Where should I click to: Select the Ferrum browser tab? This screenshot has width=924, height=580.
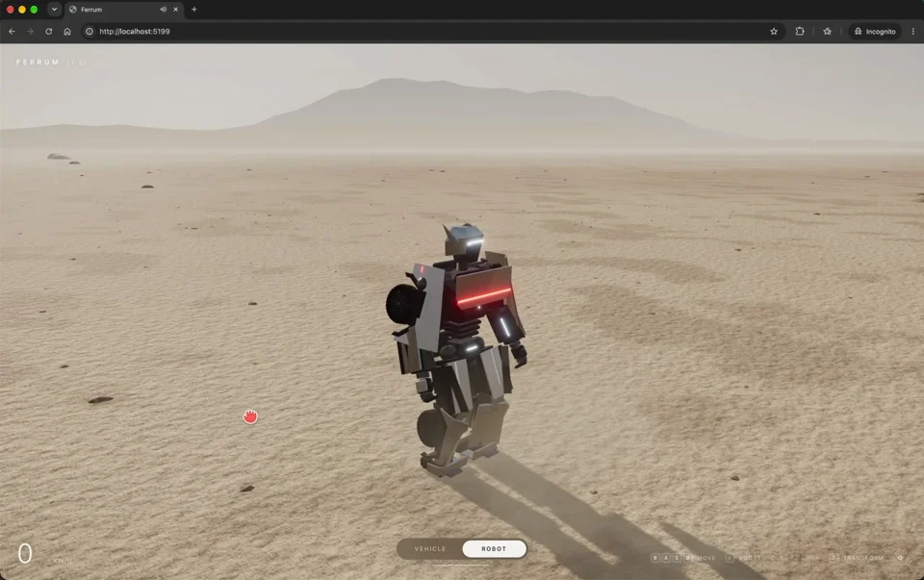point(124,10)
